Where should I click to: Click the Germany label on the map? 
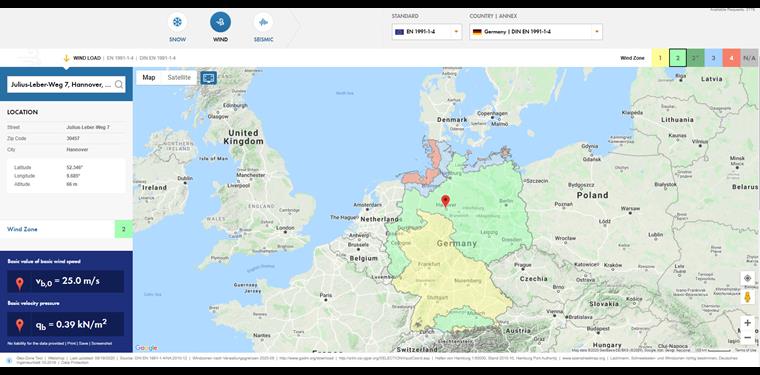(x=457, y=243)
